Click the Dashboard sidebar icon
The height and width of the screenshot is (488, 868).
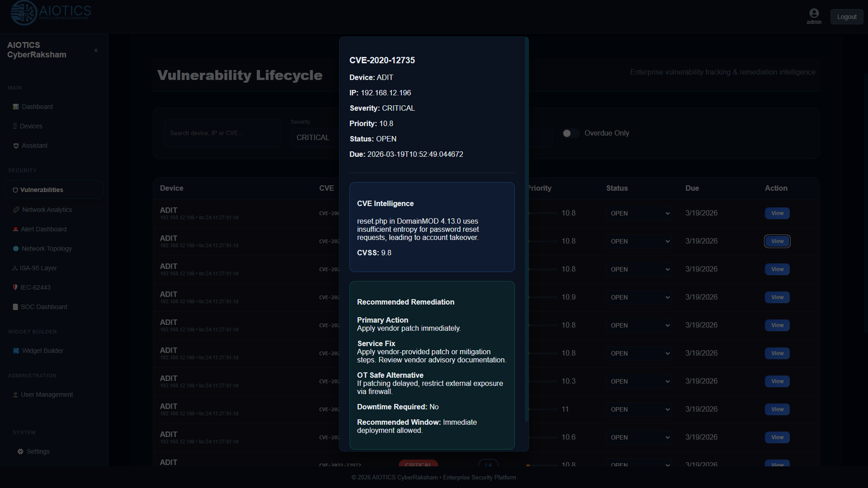pyautogui.click(x=16, y=107)
